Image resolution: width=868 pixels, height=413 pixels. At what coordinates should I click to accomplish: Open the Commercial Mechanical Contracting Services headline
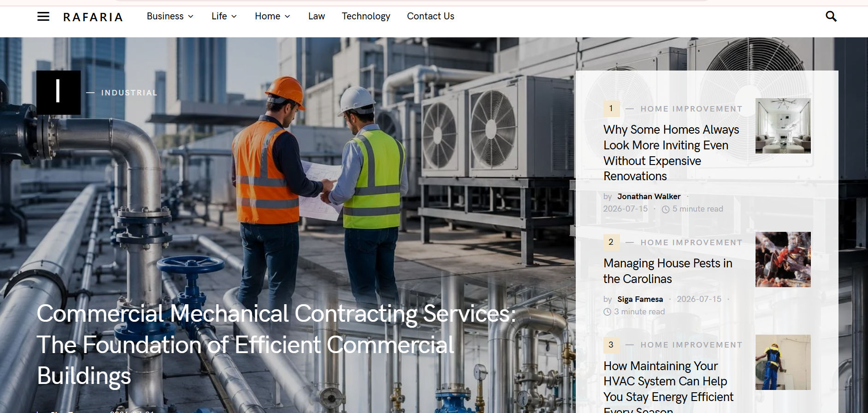pyautogui.click(x=276, y=344)
